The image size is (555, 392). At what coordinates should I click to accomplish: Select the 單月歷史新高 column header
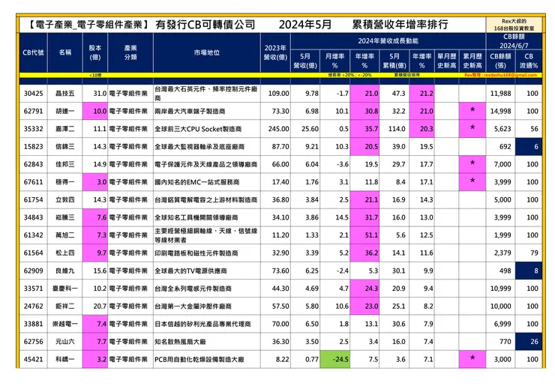(446, 61)
